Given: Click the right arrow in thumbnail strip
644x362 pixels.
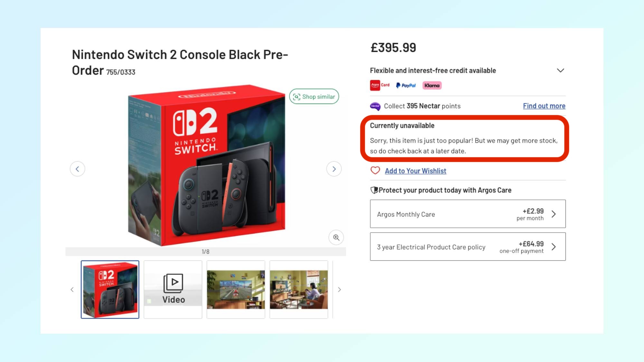Looking at the screenshot, I should [x=339, y=289].
